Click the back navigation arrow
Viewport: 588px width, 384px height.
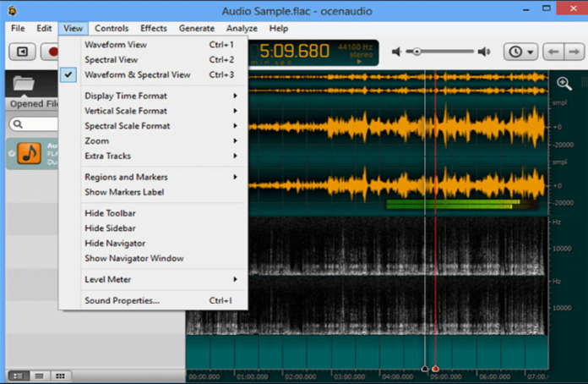pyautogui.click(x=553, y=52)
